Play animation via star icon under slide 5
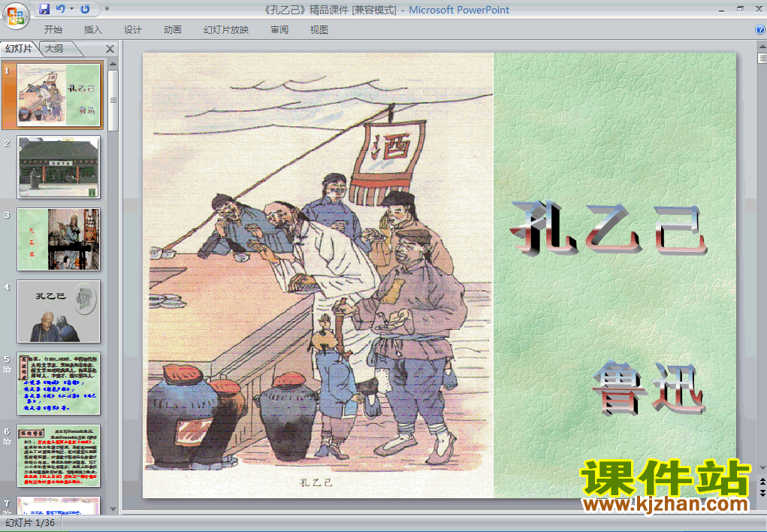767x532 pixels. [x=7, y=370]
